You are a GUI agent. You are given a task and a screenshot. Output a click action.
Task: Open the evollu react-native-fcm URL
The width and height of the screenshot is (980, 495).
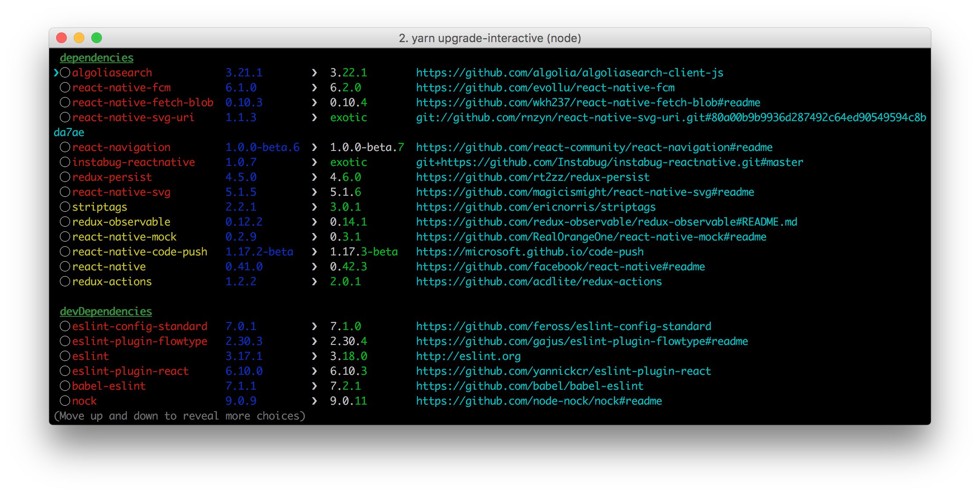pyautogui.click(x=545, y=88)
